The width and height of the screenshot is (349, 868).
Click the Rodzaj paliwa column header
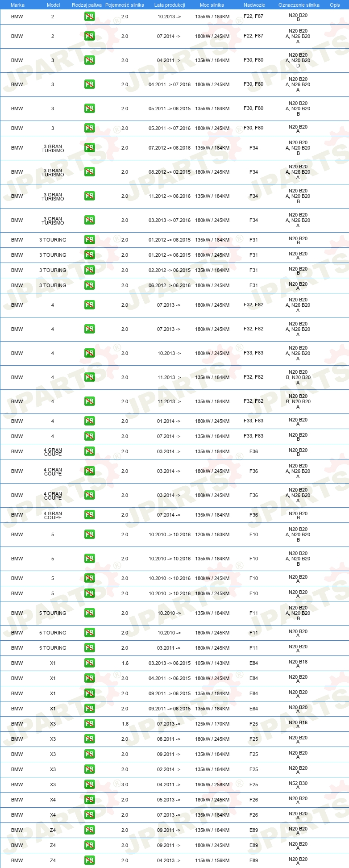87,5
